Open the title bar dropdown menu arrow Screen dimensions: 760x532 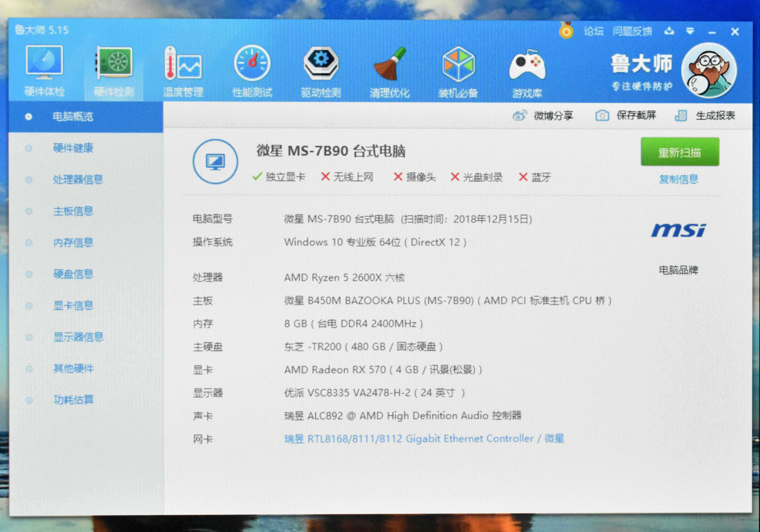click(x=690, y=31)
